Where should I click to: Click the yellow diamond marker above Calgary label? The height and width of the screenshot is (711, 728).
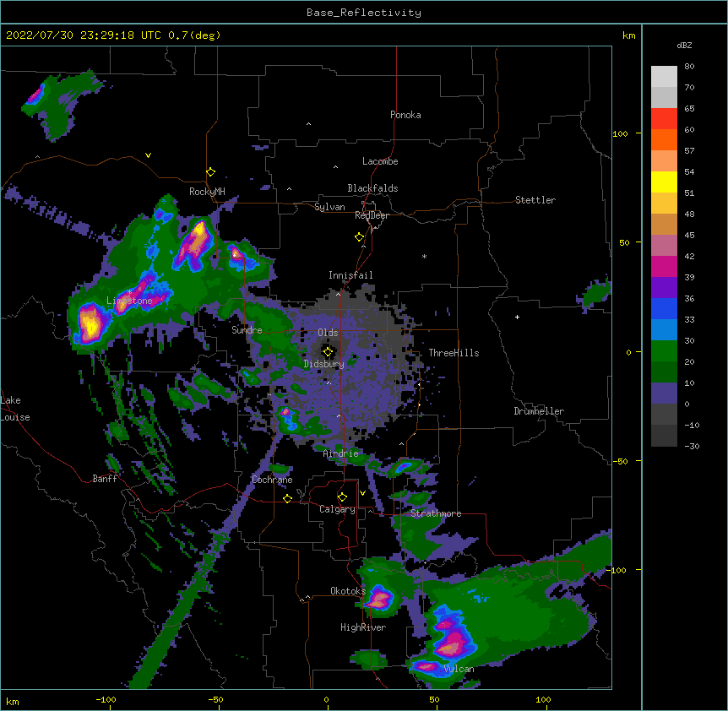342,497
